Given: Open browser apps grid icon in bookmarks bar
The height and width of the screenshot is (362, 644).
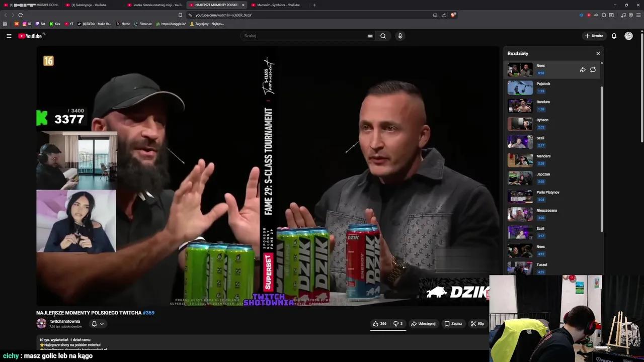Looking at the screenshot, I should (5, 24).
